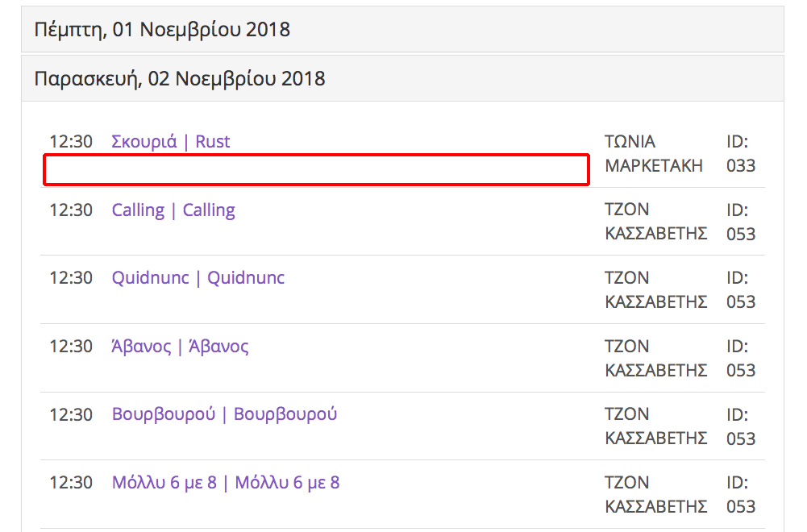Click the 12:30 time beside Άβανος
Screen dimensions: 807x532
71,347
